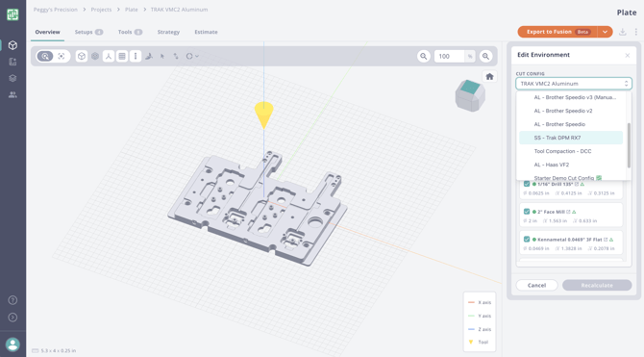This screenshot has height=357, width=644.
Task: Click the Cancel button
Action: pyautogui.click(x=536, y=285)
